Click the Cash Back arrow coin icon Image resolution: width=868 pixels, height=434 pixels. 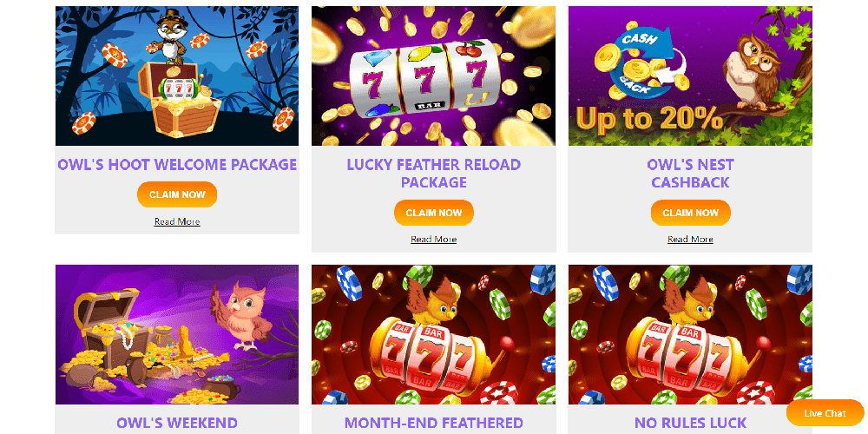[x=642, y=62]
